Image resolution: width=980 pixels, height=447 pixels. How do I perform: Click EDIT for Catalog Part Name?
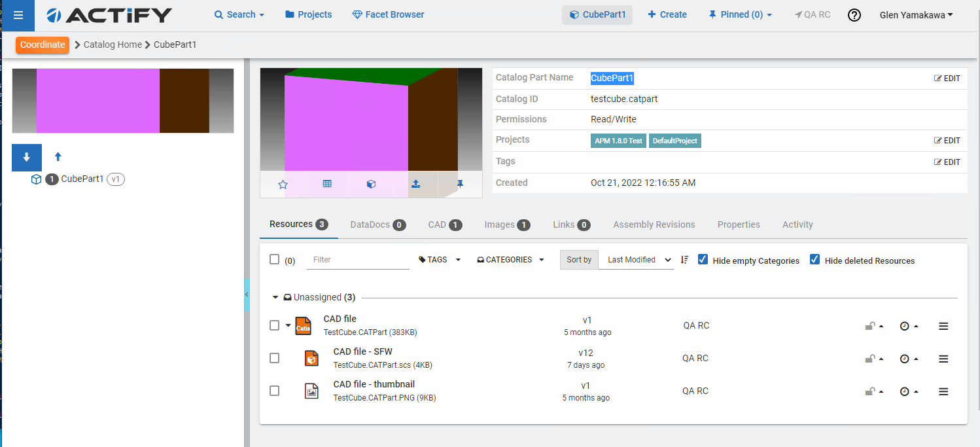[947, 79]
